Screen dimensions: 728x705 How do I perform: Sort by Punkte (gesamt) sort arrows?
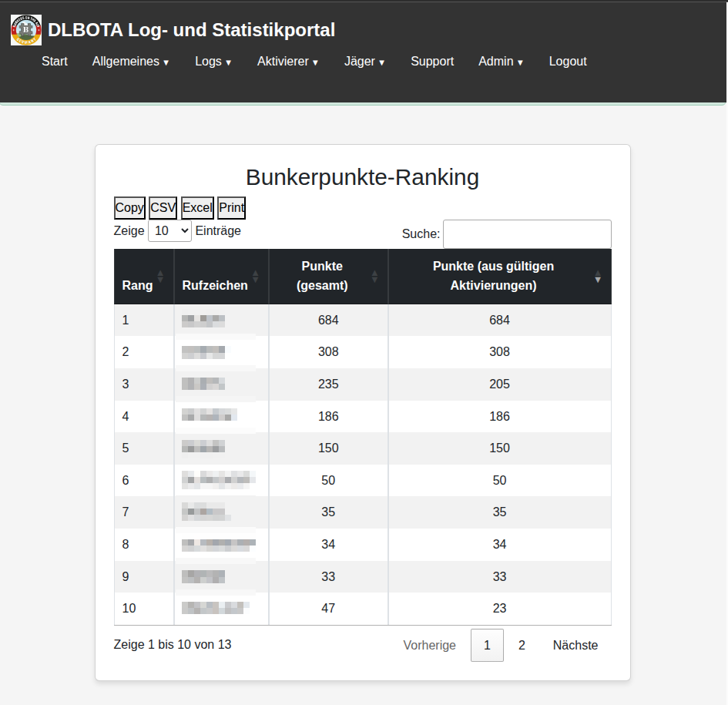[x=374, y=276]
